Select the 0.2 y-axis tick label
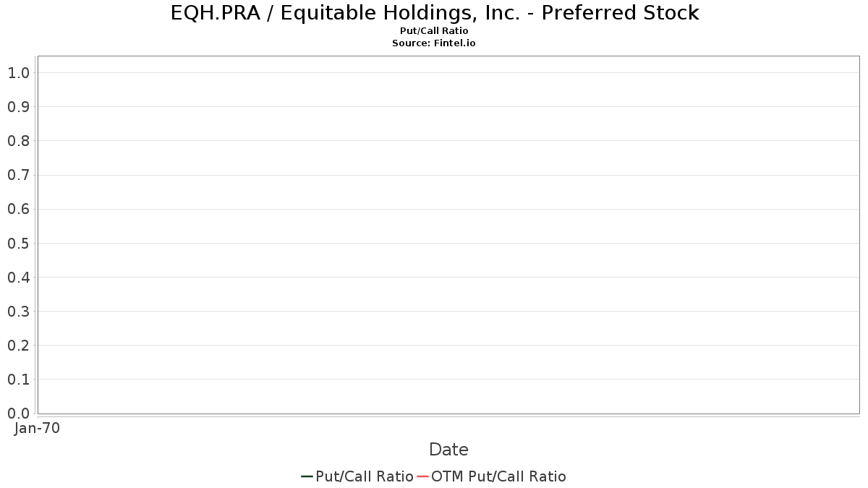Image resolution: width=868 pixels, height=488 pixels. (18, 346)
